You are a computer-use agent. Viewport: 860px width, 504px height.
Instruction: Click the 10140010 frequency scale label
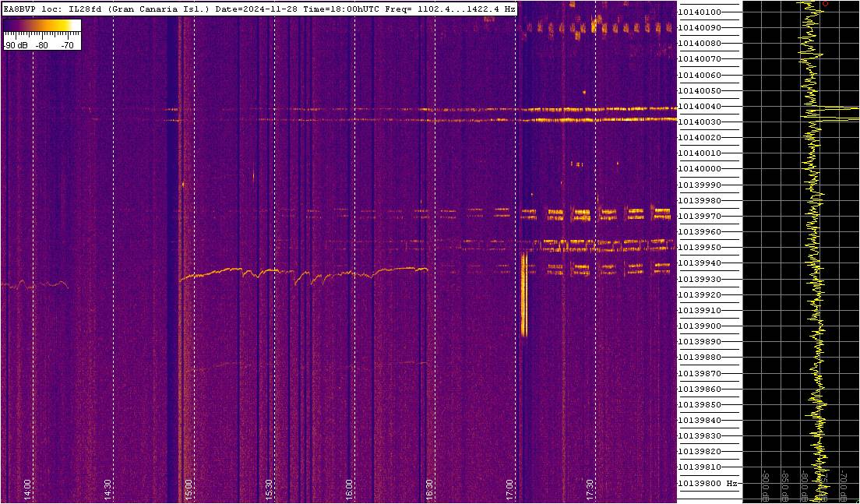pyautogui.click(x=700, y=153)
